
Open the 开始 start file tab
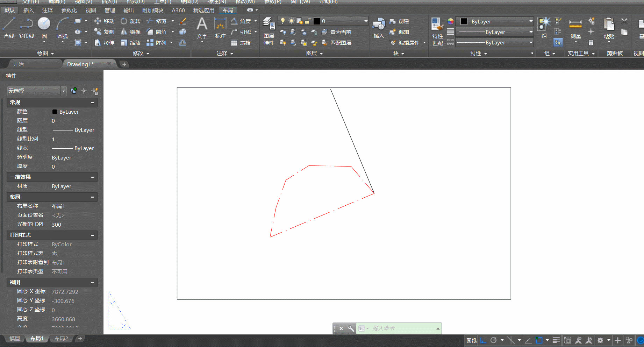19,64
